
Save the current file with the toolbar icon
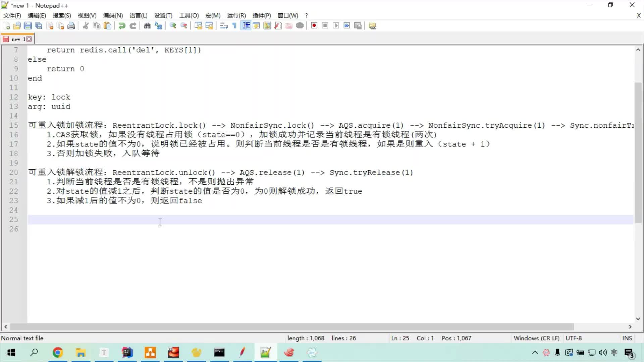point(28,26)
